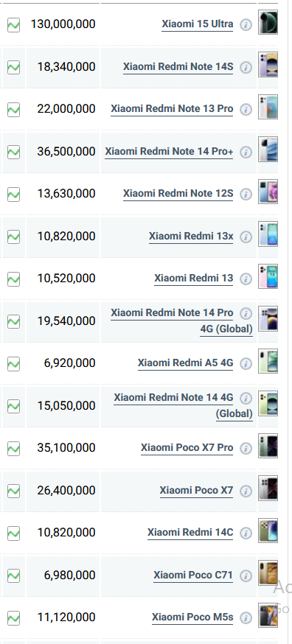
Task: Show price chart for Xiaomi Redmi Note 13 Pro
Action: pyautogui.click(x=13, y=109)
